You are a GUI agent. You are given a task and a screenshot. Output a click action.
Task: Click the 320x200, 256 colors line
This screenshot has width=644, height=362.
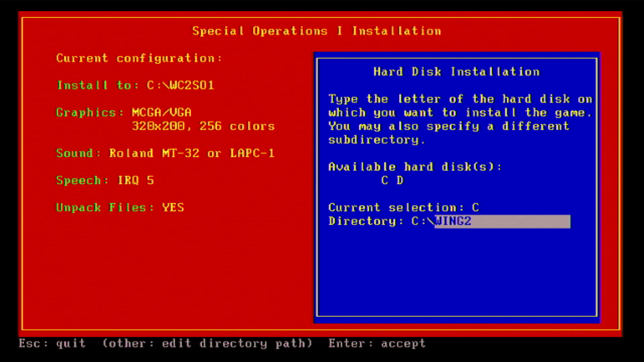pos(203,126)
